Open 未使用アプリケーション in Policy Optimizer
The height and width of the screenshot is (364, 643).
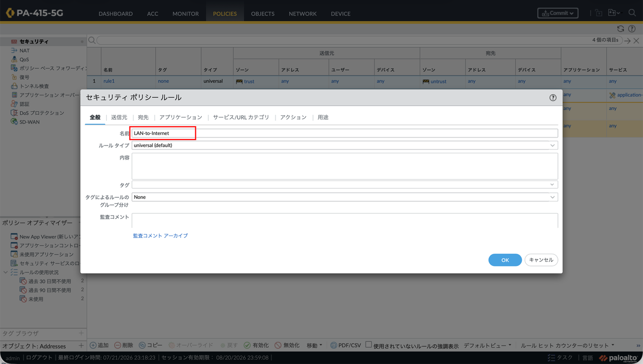(x=46, y=254)
